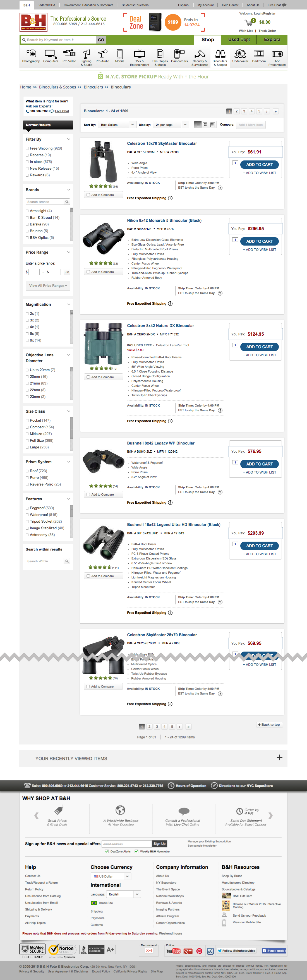Add Celestron SkyMaster 15x70 to cart
307x980 pixels.
pos(259,164)
